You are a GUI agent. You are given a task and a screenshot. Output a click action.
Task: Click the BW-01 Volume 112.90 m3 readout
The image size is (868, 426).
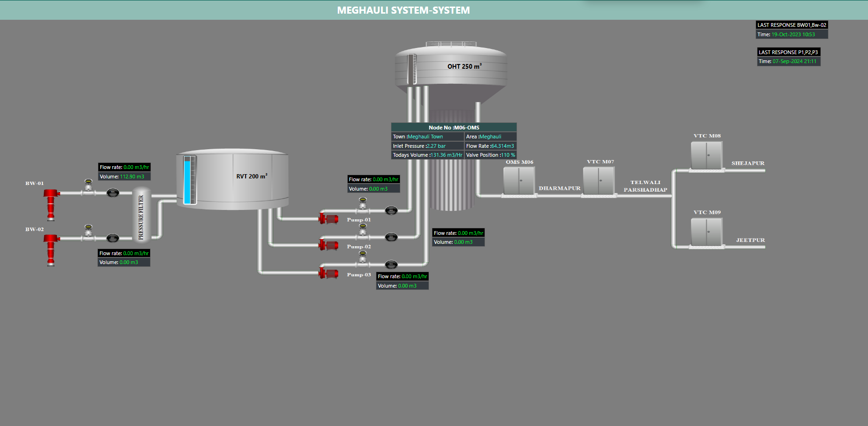pyautogui.click(x=124, y=177)
